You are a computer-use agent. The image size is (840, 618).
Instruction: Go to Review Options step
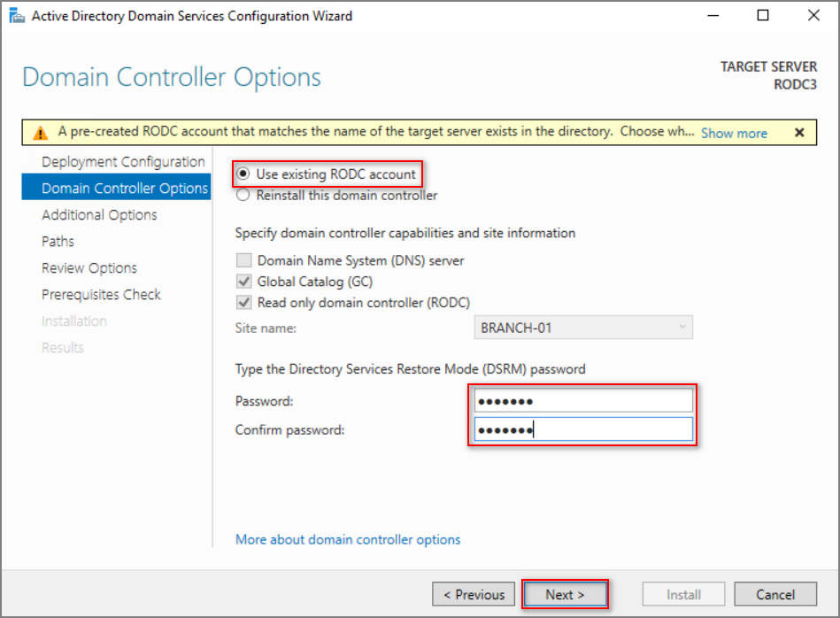[89, 268]
